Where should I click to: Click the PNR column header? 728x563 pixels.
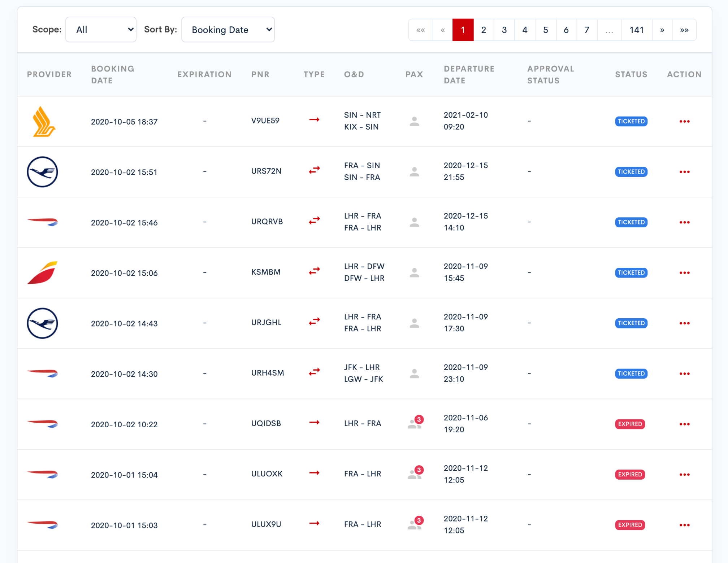tap(260, 74)
